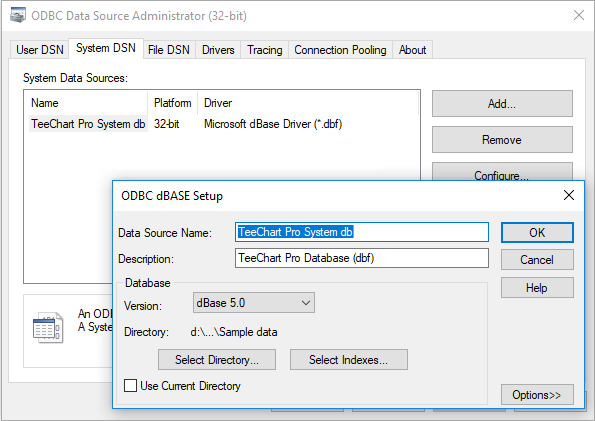Click the Add... button
Viewport: 595px width, 421px height.
click(502, 104)
